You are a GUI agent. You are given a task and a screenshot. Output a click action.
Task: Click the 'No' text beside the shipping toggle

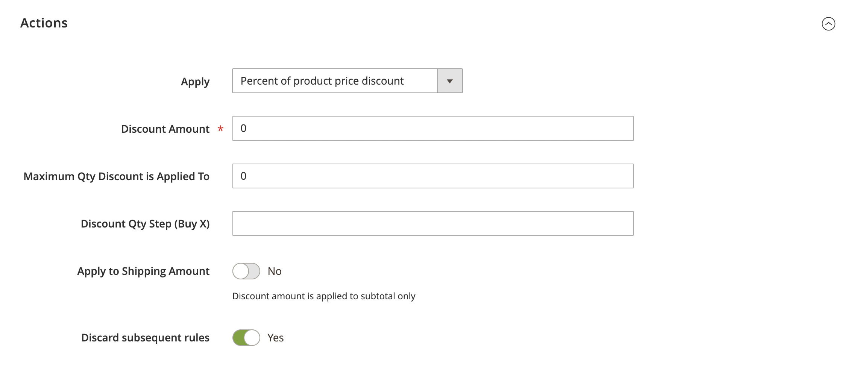pyautogui.click(x=275, y=271)
